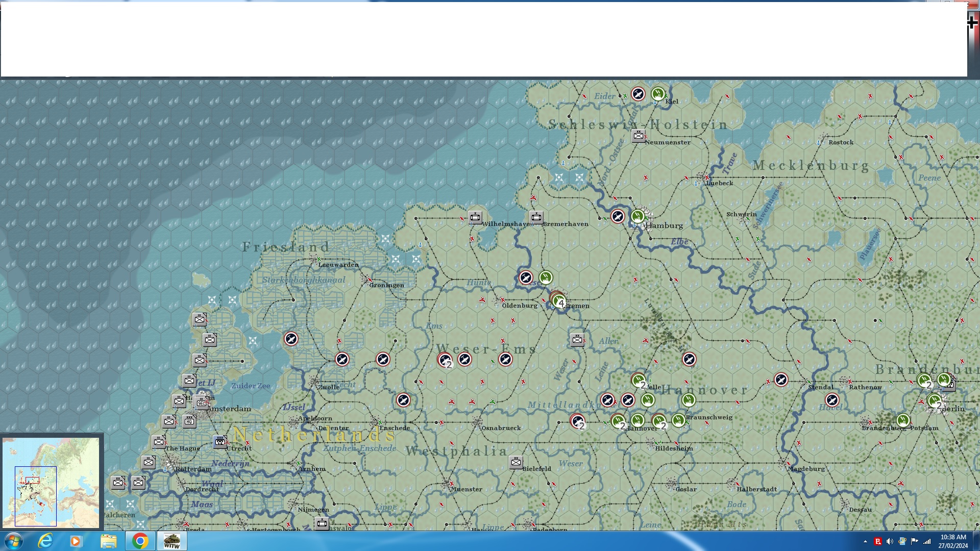Select infantry division at Bielefeld
Image resolution: width=980 pixels, height=551 pixels.
pyautogui.click(x=516, y=462)
